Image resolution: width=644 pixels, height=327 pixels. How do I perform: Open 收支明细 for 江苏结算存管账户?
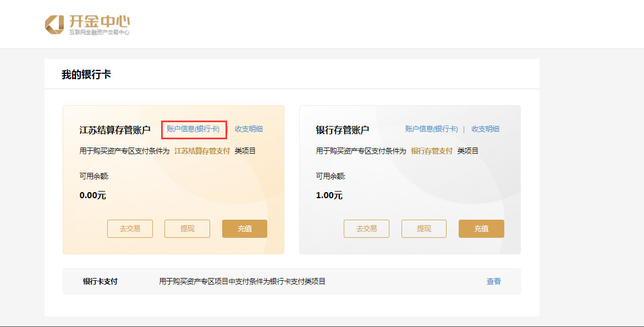249,129
